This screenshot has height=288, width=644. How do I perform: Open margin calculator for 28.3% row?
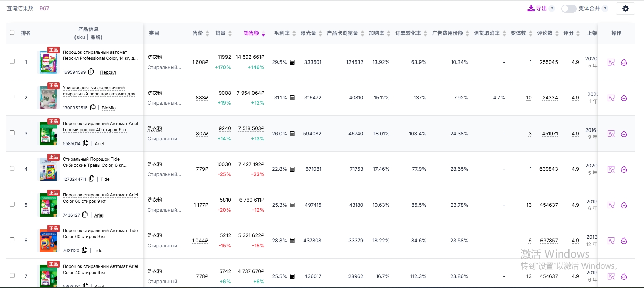[x=292, y=241]
